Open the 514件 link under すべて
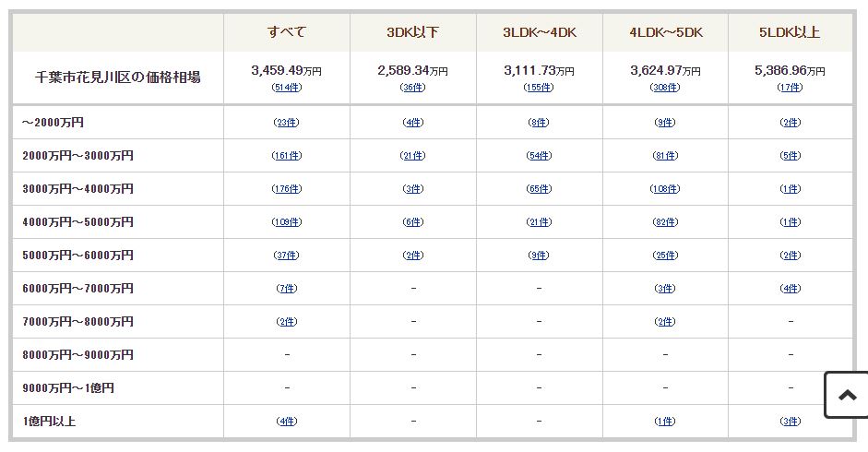 286,88
